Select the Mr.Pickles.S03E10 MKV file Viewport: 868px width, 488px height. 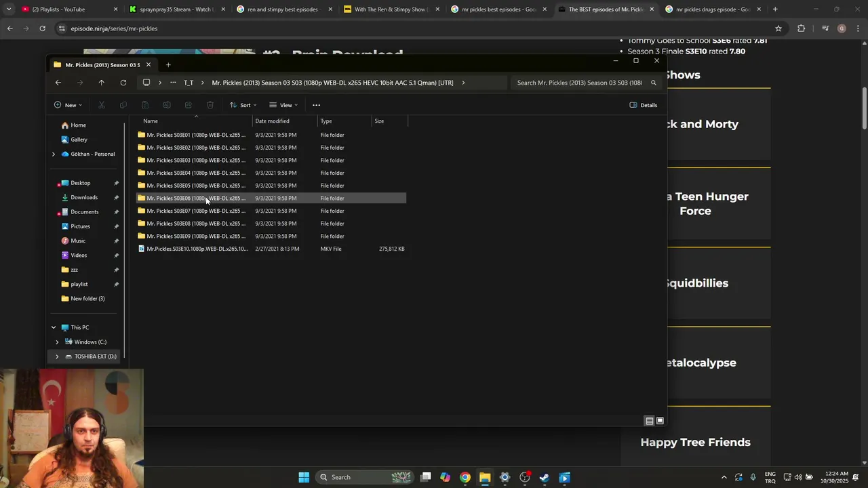tap(271, 249)
